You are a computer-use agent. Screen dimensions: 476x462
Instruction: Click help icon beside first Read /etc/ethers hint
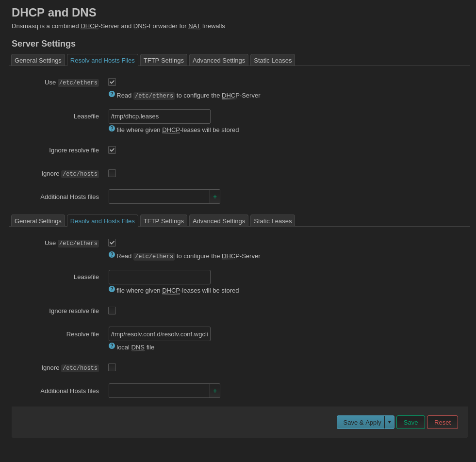[112, 94]
